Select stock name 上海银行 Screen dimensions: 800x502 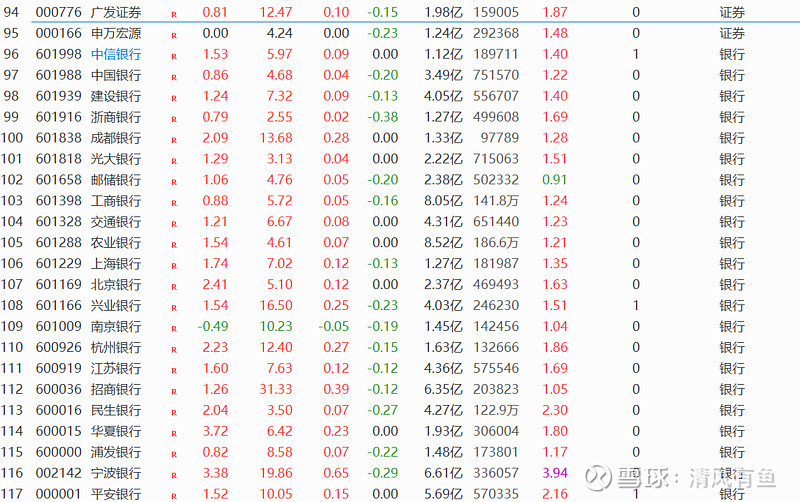(116, 263)
